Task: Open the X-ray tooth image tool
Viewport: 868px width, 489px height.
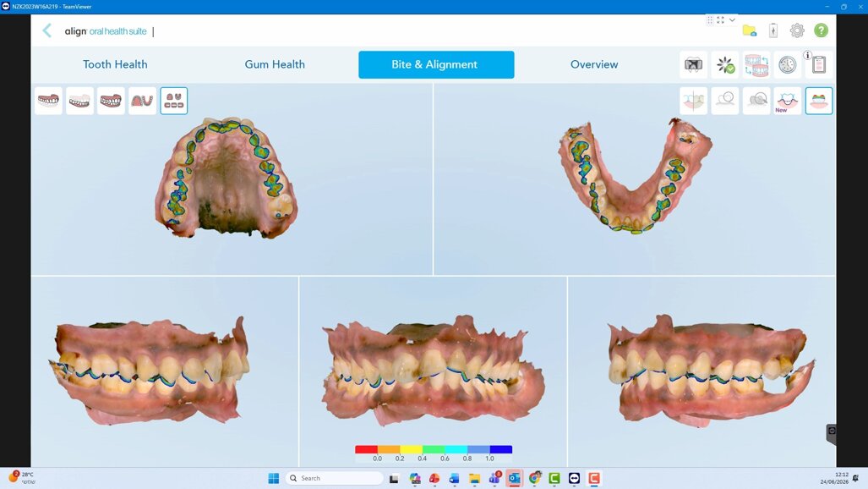Action: pos(693,64)
